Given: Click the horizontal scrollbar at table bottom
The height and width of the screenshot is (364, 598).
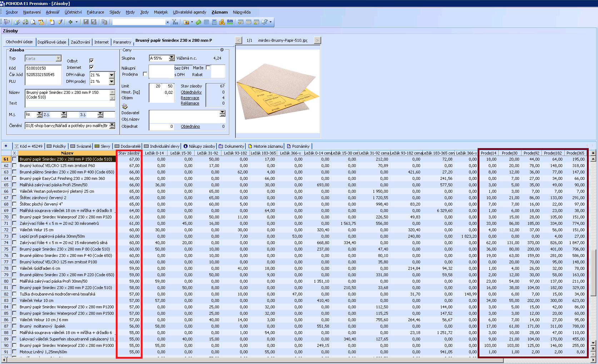Looking at the screenshot, I should (x=255, y=360).
